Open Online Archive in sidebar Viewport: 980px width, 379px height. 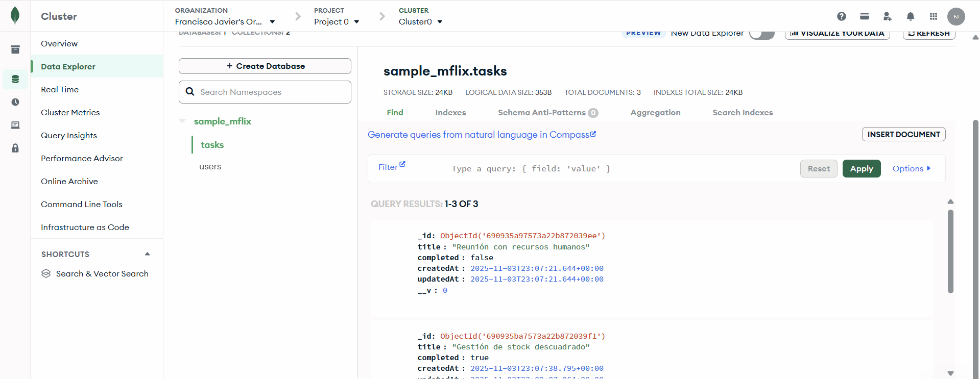97,181
